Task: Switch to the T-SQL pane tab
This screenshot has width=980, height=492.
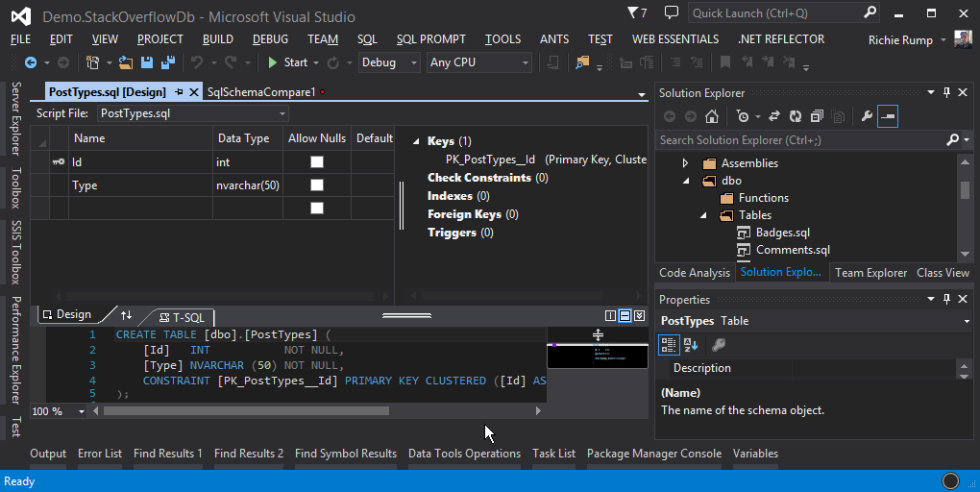Action: pos(182,317)
